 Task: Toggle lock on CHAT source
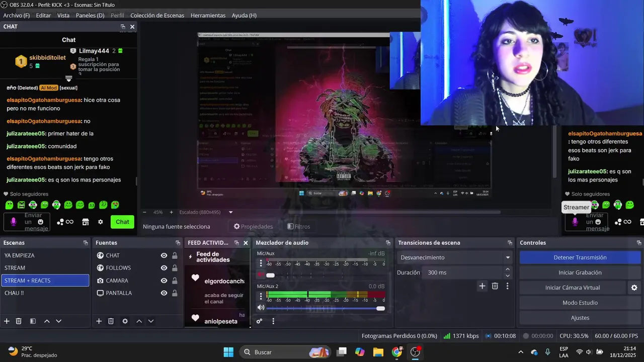[x=175, y=255]
